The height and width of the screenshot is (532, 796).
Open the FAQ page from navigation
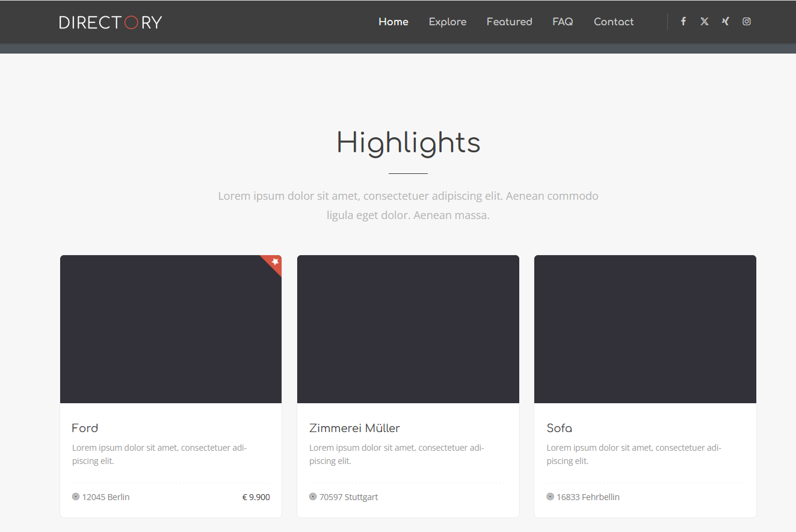[563, 22]
